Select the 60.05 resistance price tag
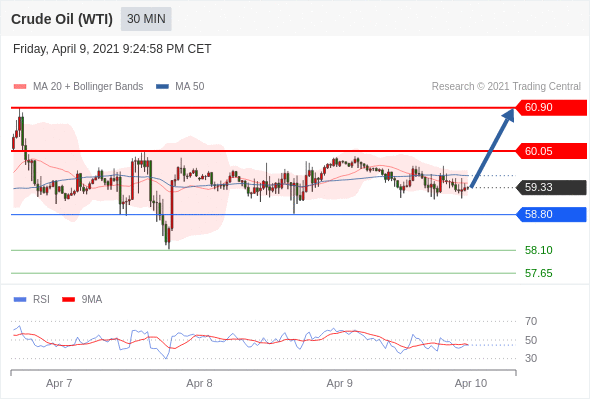Screen dimensions: 590x400 coord(551,151)
